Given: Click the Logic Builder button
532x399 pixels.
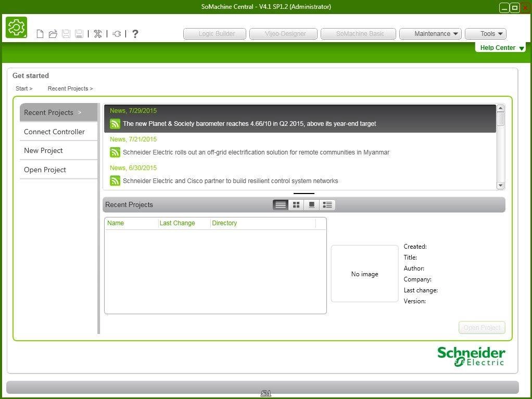Looking at the screenshot, I should point(215,34).
